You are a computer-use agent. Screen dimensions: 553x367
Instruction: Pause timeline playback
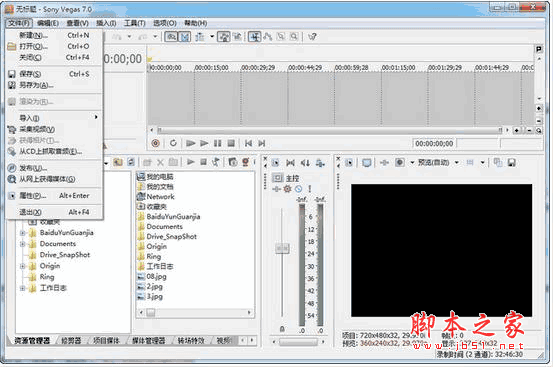218,143
